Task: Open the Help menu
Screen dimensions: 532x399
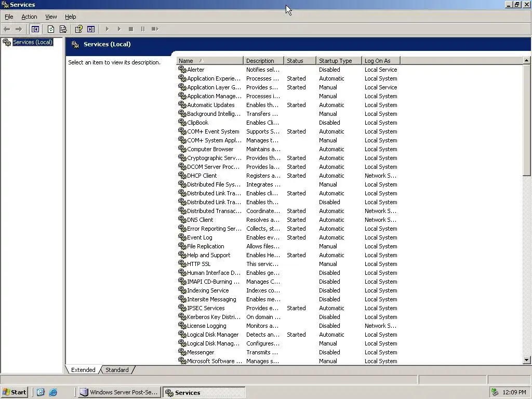Action: coord(71,17)
